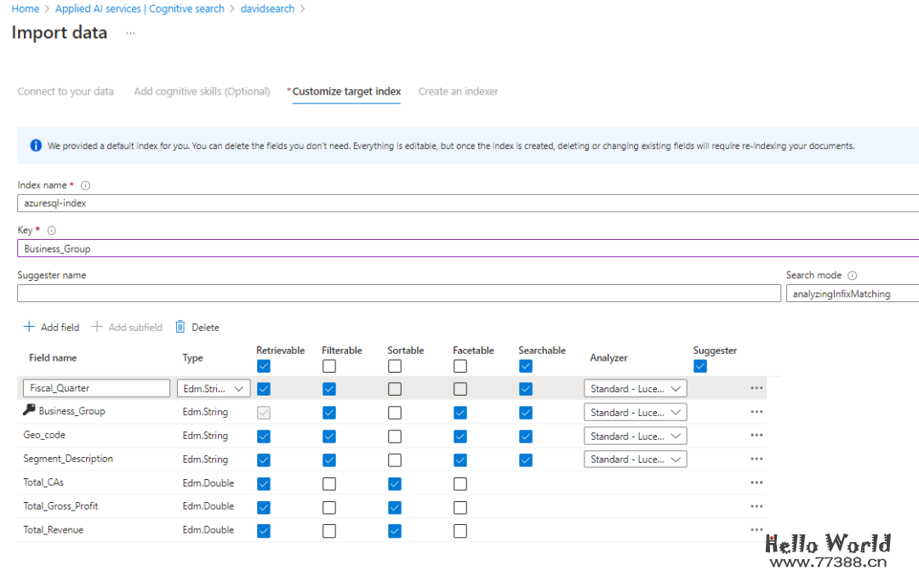Screen dimensions: 919x588
Task: Expand the Analyzer dropdown for Business_Group
Action: [x=635, y=413]
